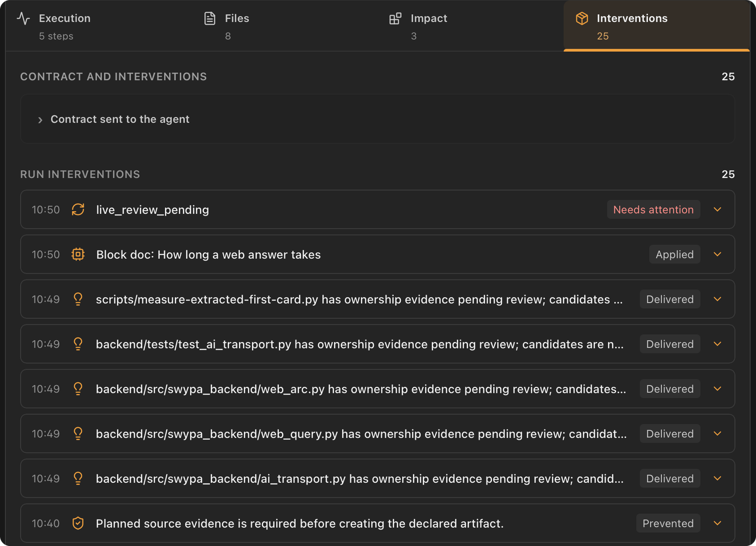The height and width of the screenshot is (546, 756).
Task: Click the RUN INTERVENTIONS heading
Action: click(80, 174)
